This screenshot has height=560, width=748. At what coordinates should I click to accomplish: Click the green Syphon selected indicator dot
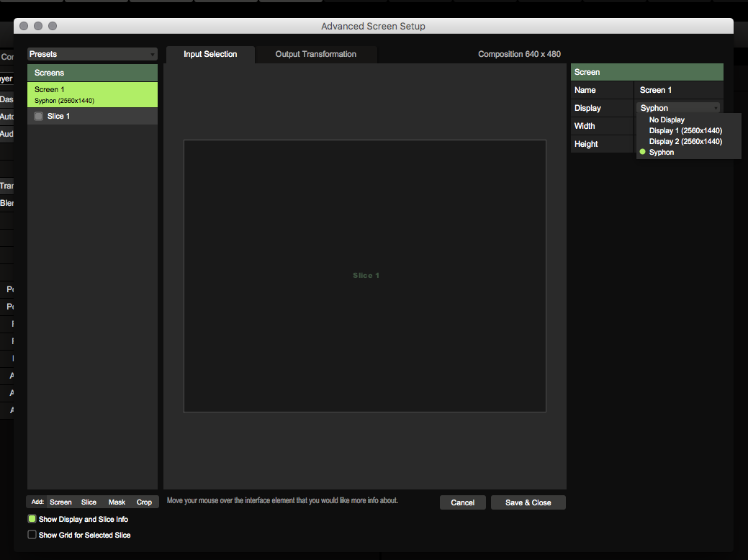(642, 152)
